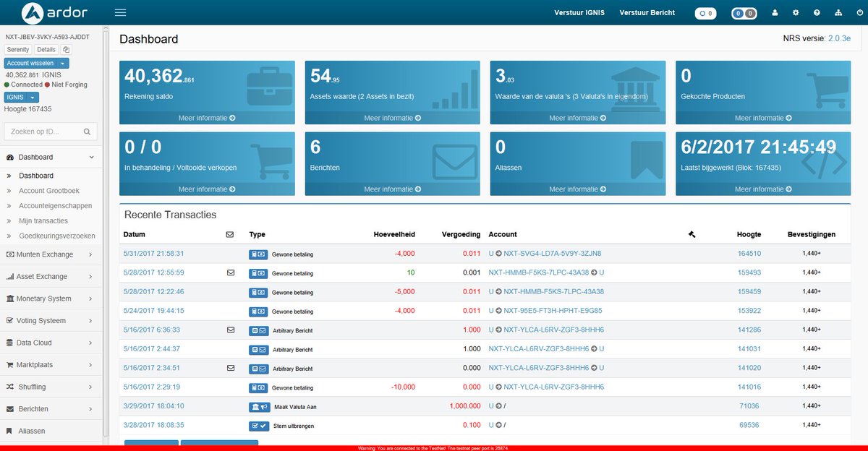Open account NXT-SVG4-LD7A-5V9Y-3ZJN8
Screen dimensions: 868x451
click(x=553, y=254)
